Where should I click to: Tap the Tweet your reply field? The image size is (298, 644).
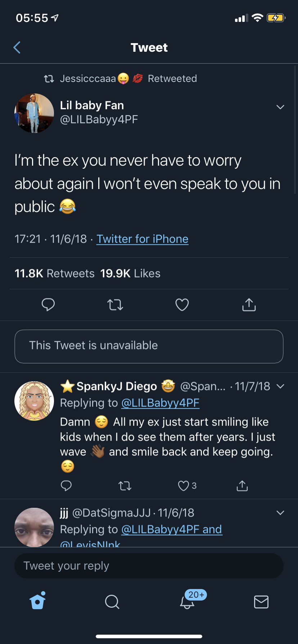tap(149, 566)
